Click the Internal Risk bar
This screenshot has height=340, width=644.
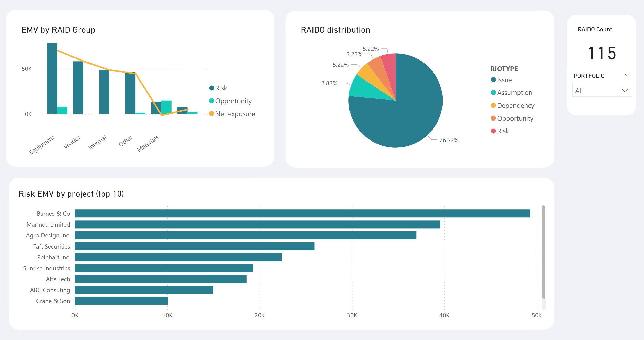(x=104, y=92)
